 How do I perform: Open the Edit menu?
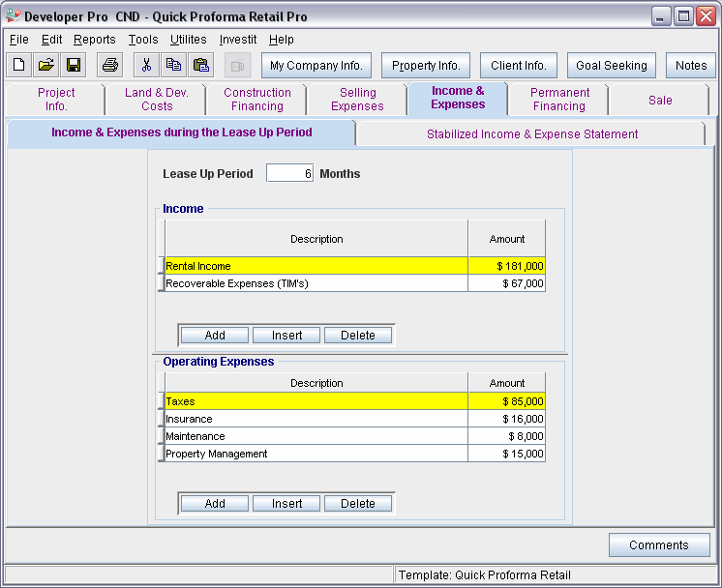(51, 40)
